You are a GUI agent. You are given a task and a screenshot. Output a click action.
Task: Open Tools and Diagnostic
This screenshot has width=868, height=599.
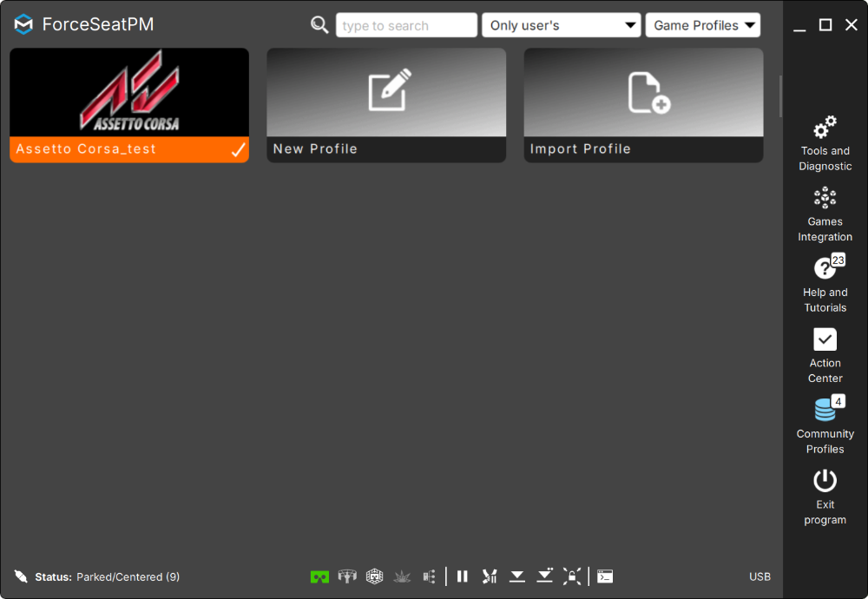coord(825,144)
